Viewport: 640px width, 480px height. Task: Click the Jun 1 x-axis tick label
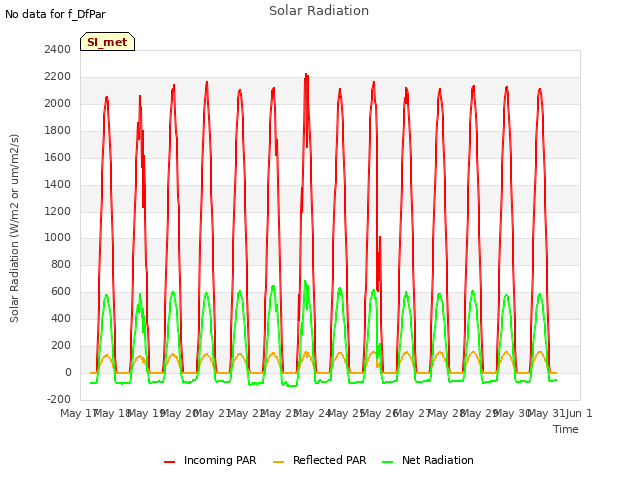coord(579,413)
